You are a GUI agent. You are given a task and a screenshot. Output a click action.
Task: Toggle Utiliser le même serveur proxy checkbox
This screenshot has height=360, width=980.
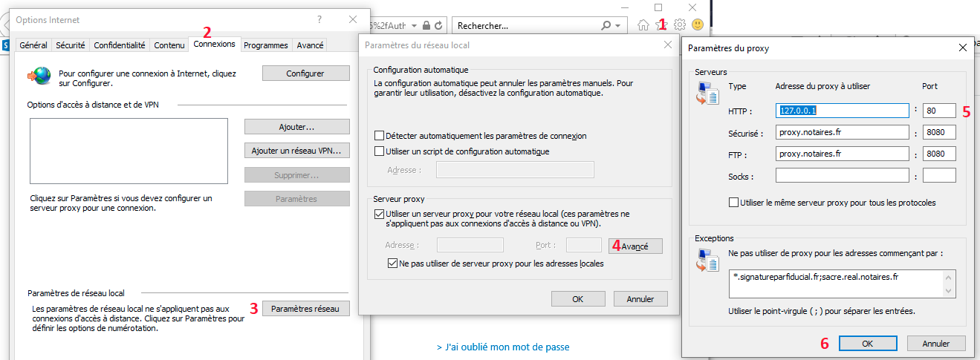pos(734,203)
